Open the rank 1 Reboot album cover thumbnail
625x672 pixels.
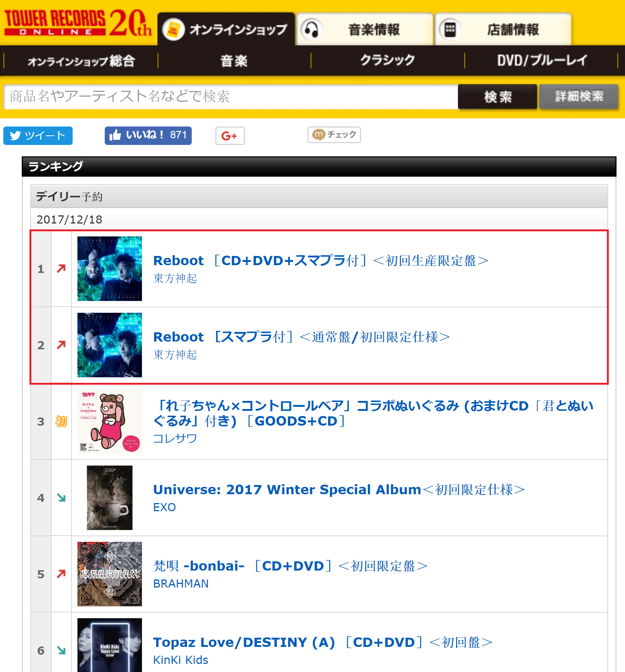point(110,269)
